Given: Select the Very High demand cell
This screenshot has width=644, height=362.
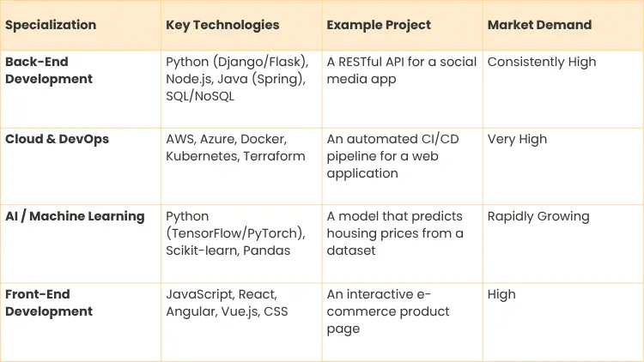Looking at the screenshot, I should tap(517, 139).
